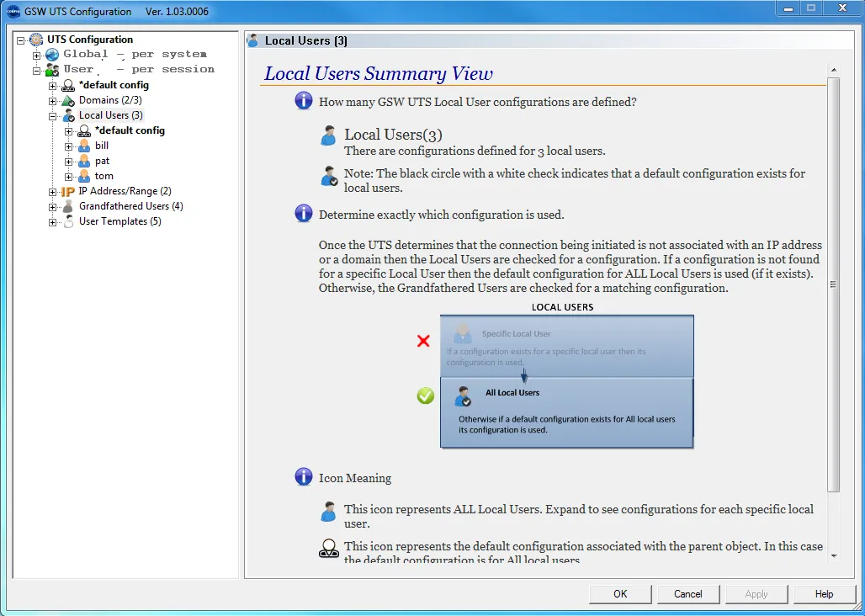The height and width of the screenshot is (616, 865).
Task: Expand the Global per system node
Action: coord(36,56)
